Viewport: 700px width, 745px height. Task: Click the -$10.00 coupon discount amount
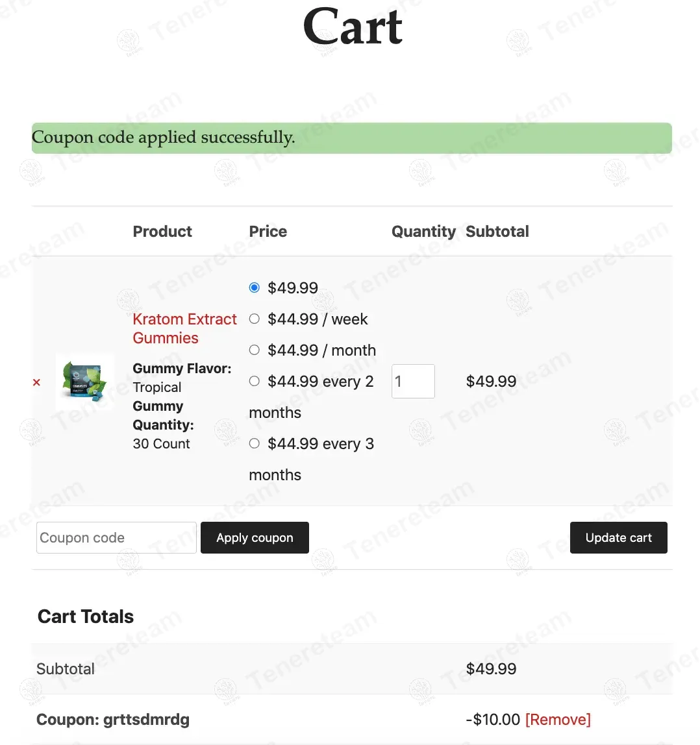pos(493,720)
